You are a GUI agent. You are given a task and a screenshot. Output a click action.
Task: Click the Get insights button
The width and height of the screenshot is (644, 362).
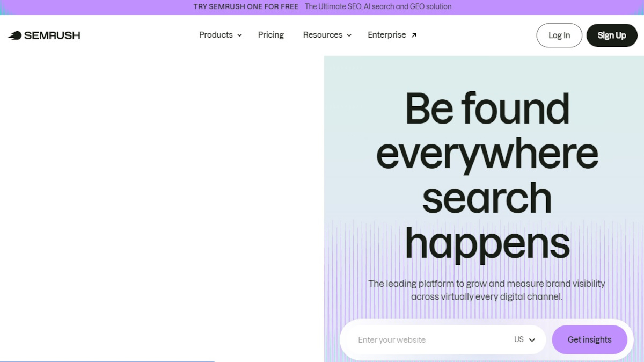(x=589, y=340)
